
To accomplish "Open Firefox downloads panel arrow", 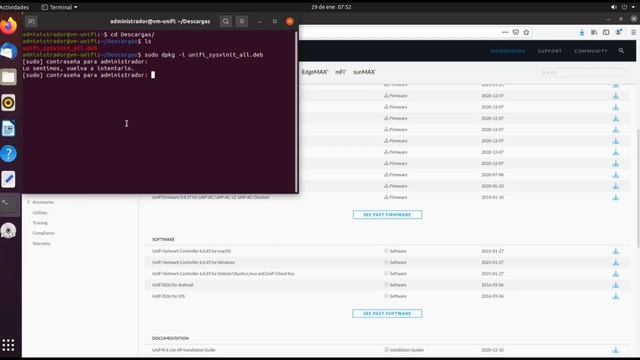I will click(x=582, y=32).
